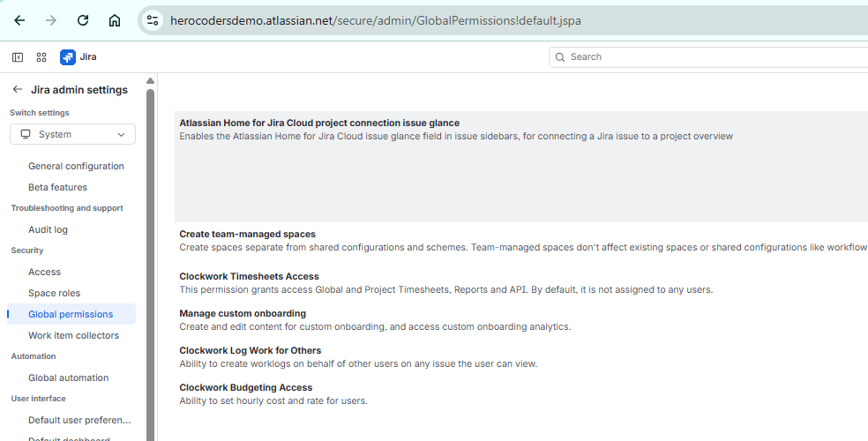Click the address bar URL

point(375,21)
